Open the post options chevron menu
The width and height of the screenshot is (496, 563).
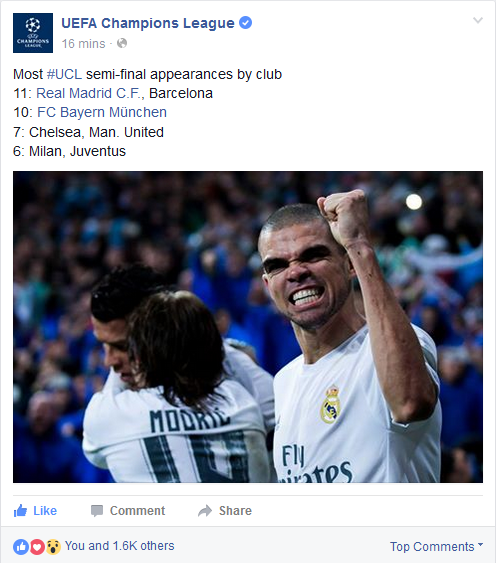point(478,20)
